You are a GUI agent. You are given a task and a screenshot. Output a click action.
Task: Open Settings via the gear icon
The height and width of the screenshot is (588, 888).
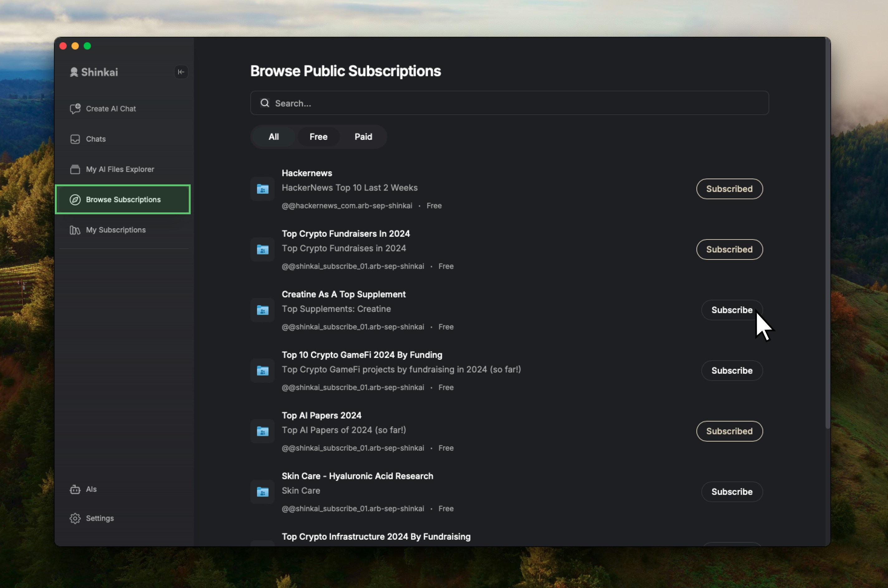coord(75,518)
